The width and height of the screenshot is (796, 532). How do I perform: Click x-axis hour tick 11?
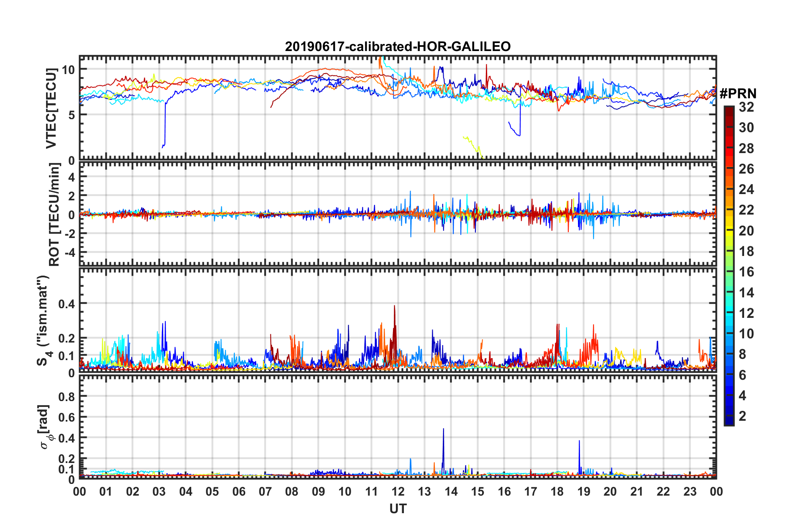tap(372, 491)
